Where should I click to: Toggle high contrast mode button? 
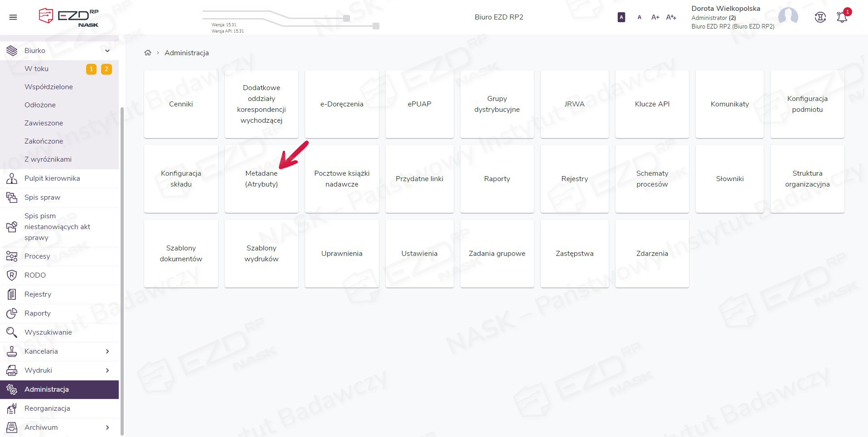coord(621,17)
